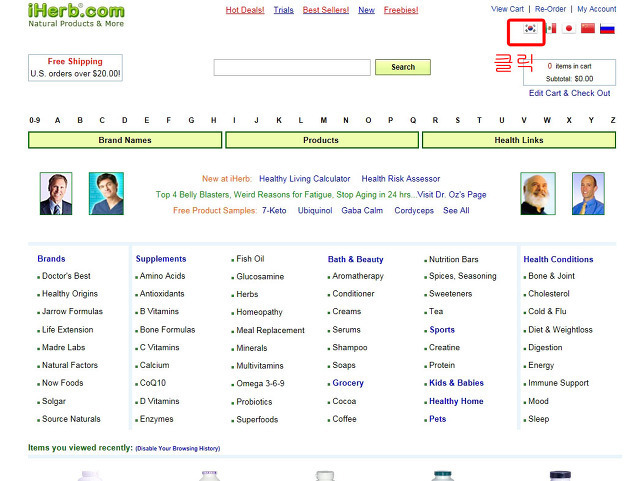Click Disable Your Browsing History
640x481 pixels.
(x=178, y=448)
